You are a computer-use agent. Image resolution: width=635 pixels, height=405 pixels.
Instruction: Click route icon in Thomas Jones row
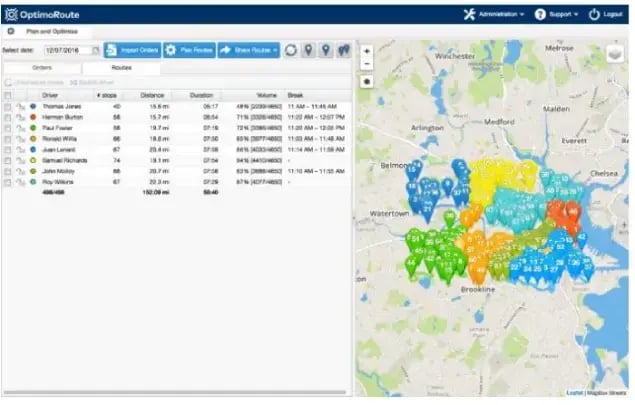[20, 107]
